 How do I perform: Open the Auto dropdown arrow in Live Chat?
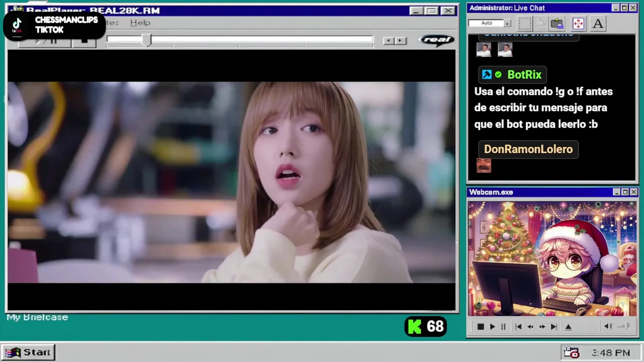(507, 23)
